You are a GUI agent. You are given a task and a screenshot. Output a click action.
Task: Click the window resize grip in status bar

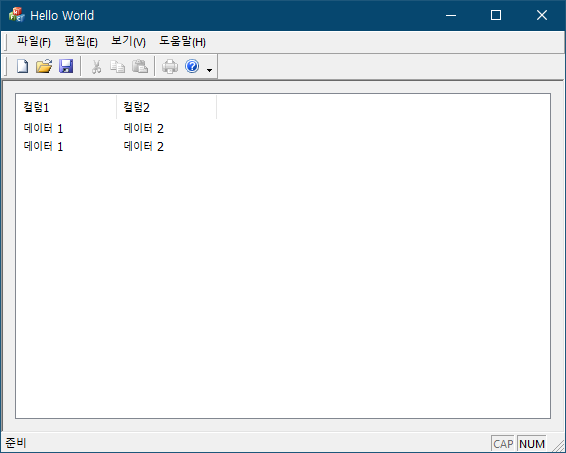pyautogui.click(x=559, y=445)
